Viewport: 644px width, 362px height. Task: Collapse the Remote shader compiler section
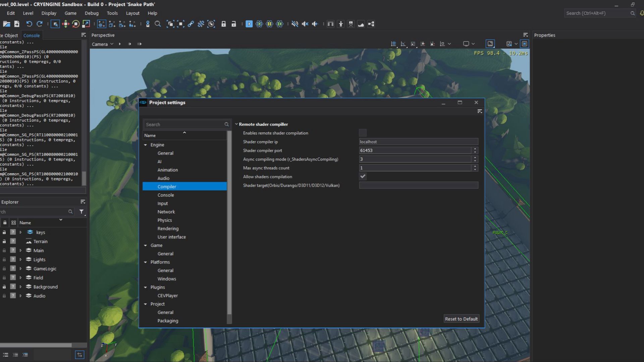click(x=236, y=124)
